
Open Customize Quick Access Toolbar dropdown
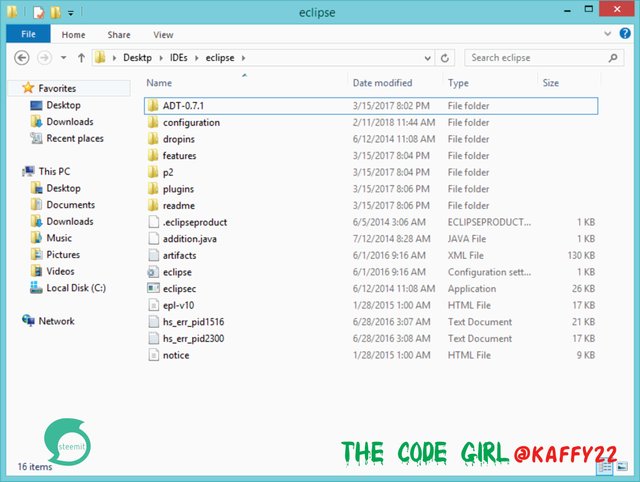tap(71, 13)
